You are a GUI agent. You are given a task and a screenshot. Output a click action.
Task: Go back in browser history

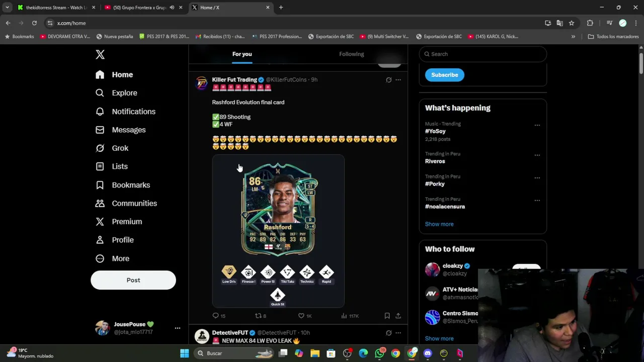tap(8, 23)
